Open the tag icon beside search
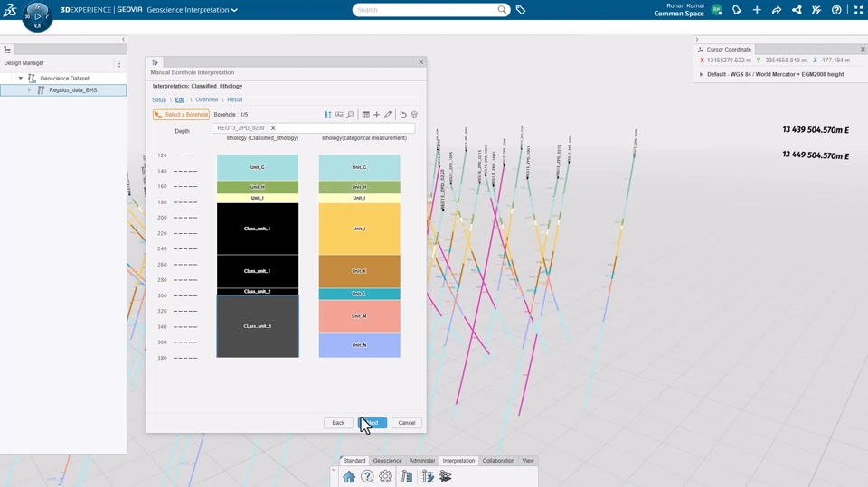The width and height of the screenshot is (868, 487). pyautogui.click(x=521, y=10)
